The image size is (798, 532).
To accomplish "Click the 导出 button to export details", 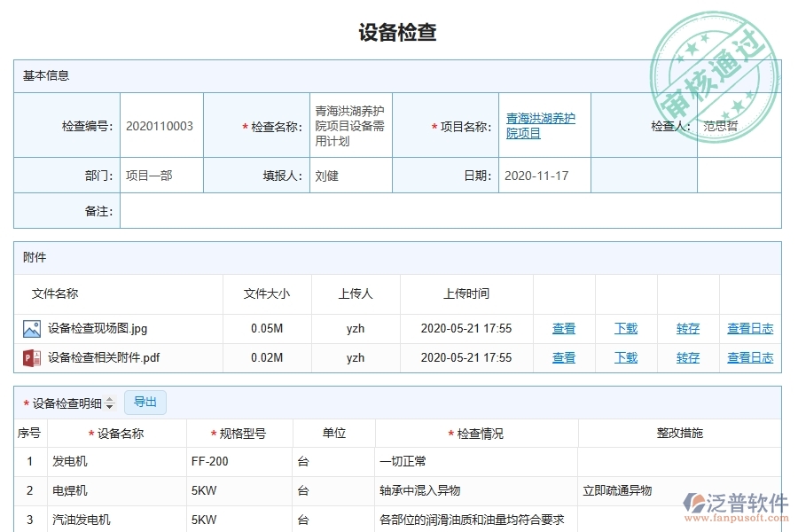I will pyautogui.click(x=145, y=402).
